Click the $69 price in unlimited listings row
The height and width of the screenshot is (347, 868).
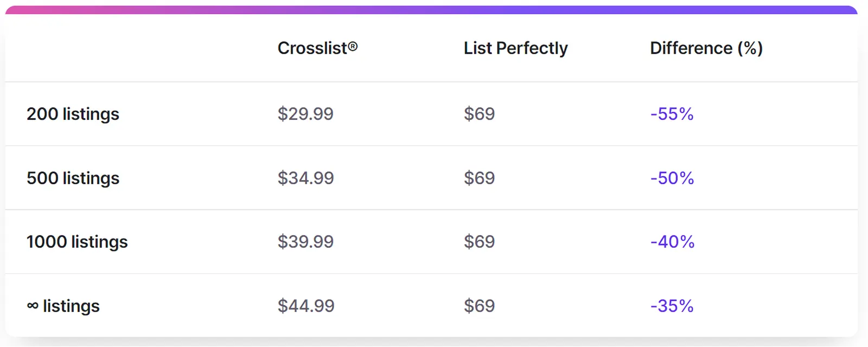[479, 306]
